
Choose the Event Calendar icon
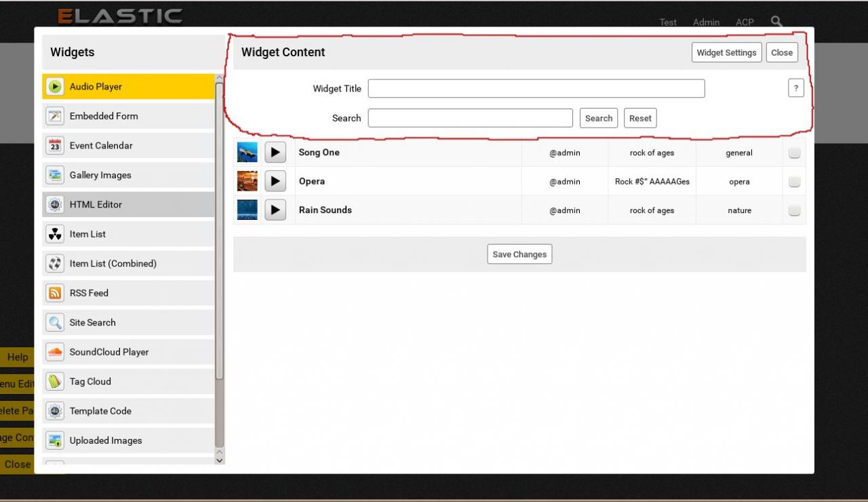coord(55,146)
